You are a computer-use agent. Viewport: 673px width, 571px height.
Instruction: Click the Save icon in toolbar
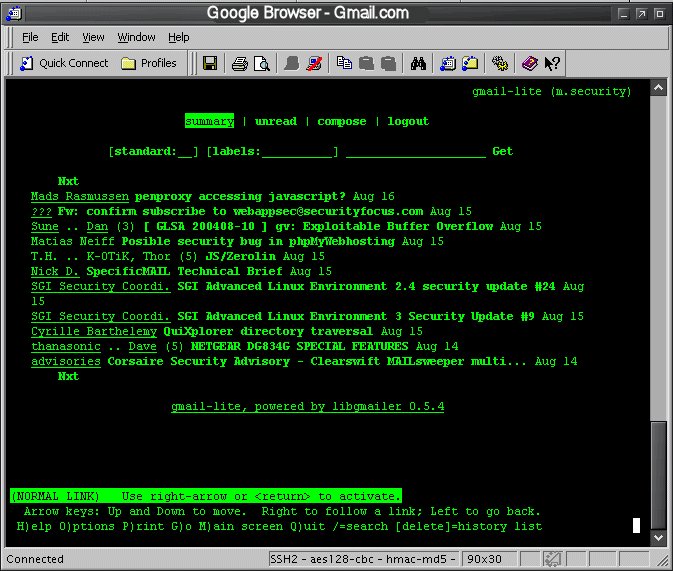(210, 63)
